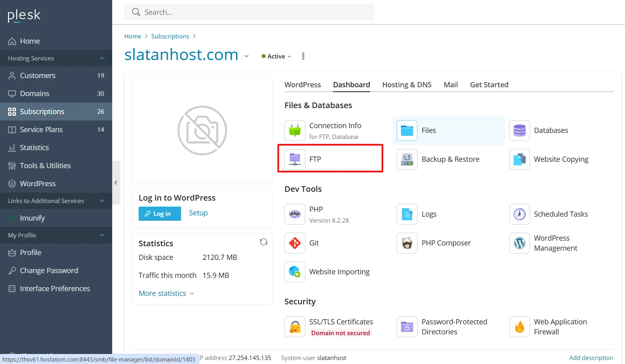Click the Plesk logo
Viewport: 625px width, 364px height.
click(x=24, y=16)
